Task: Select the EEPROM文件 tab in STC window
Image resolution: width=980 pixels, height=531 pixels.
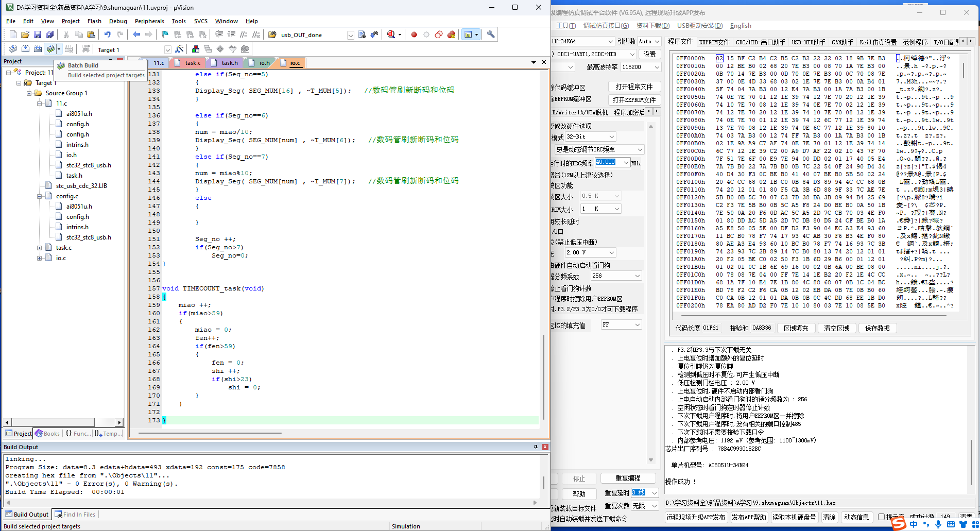Action: click(x=714, y=42)
